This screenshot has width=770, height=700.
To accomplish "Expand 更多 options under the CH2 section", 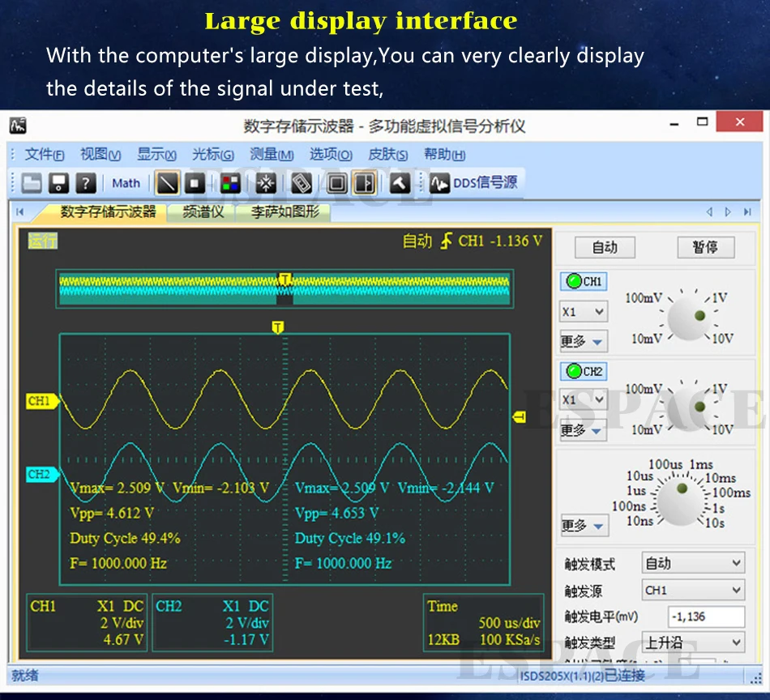I will 584,430.
